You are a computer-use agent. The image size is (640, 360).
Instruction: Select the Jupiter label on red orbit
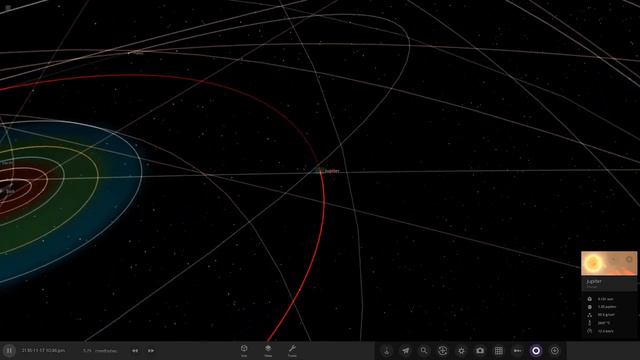point(332,171)
